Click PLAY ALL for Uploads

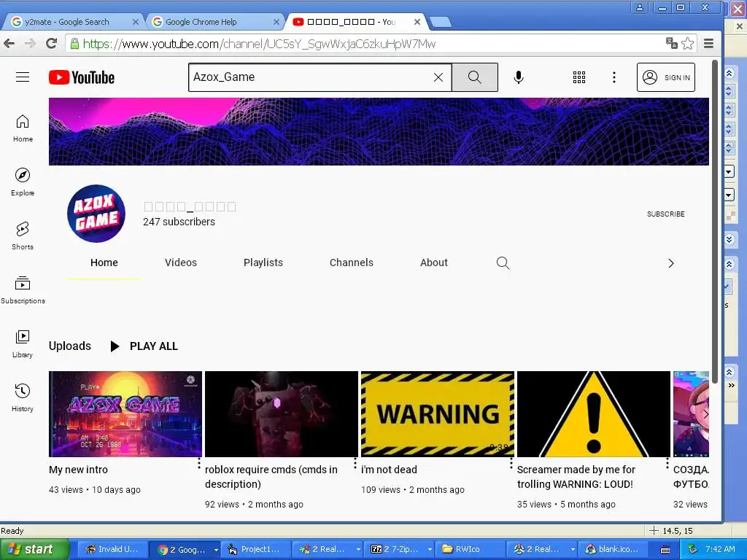(x=144, y=346)
